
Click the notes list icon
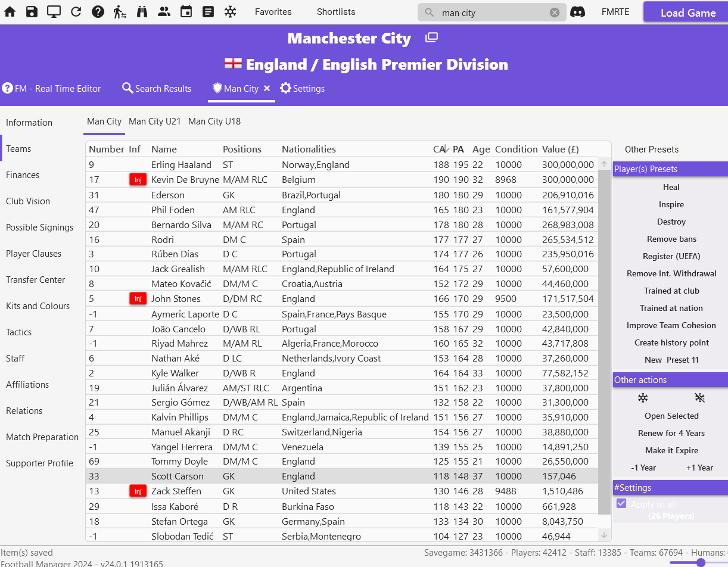click(x=208, y=12)
